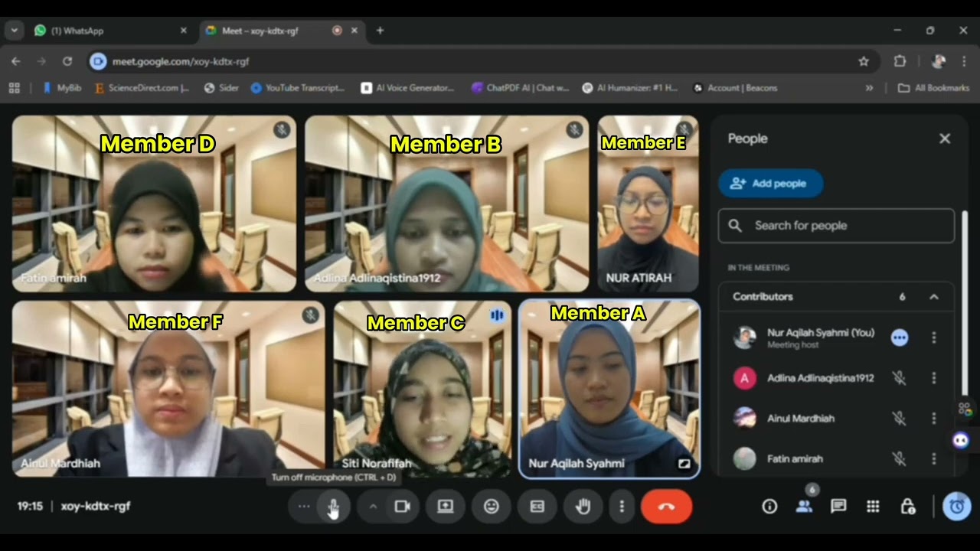The image size is (980, 551).
Task: Close the Meet browser tab
Action: coord(354,31)
